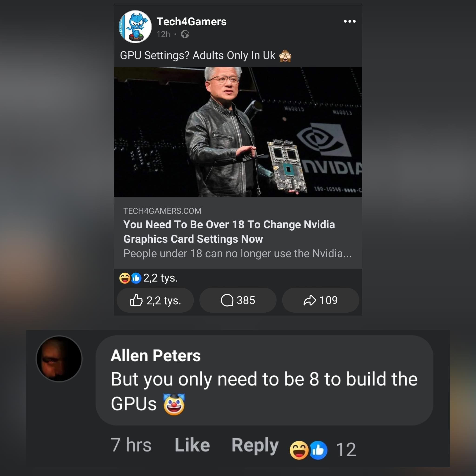
Task: Click the 7 hrs comment timestamp
Action: (x=131, y=445)
